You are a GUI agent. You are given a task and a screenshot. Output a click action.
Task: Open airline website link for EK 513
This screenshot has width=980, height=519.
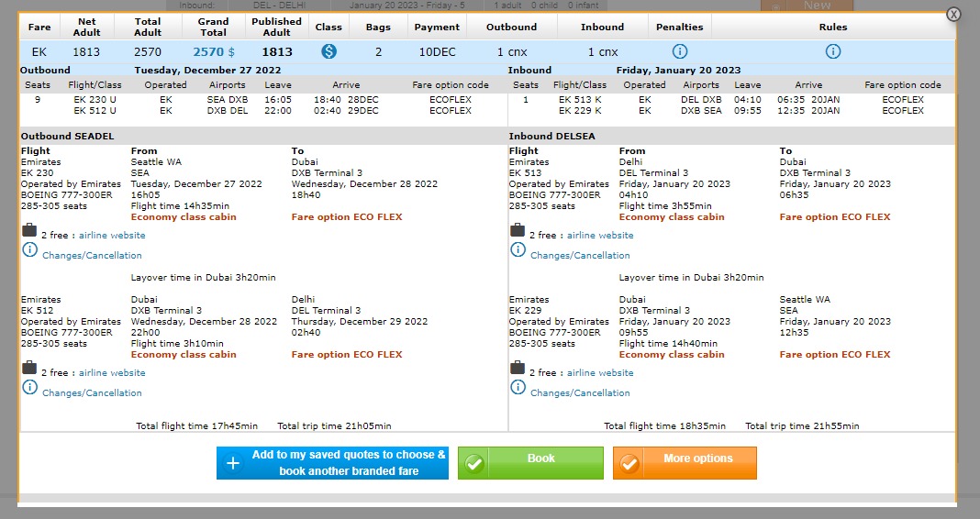tap(600, 236)
